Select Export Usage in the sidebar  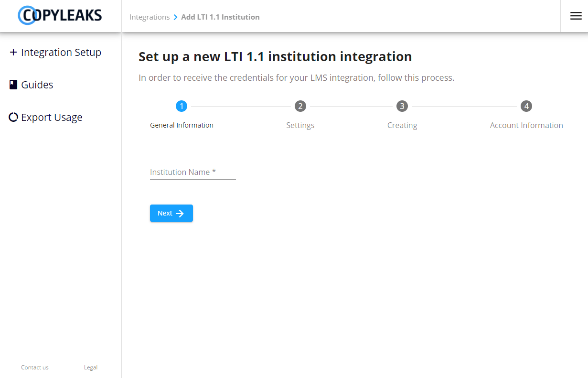[52, 117]
